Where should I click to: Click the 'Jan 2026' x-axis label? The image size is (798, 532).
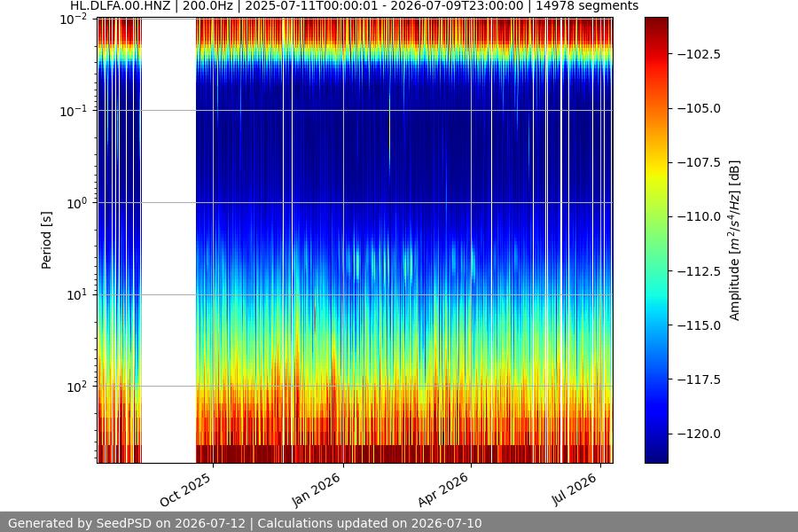[316, 489]
